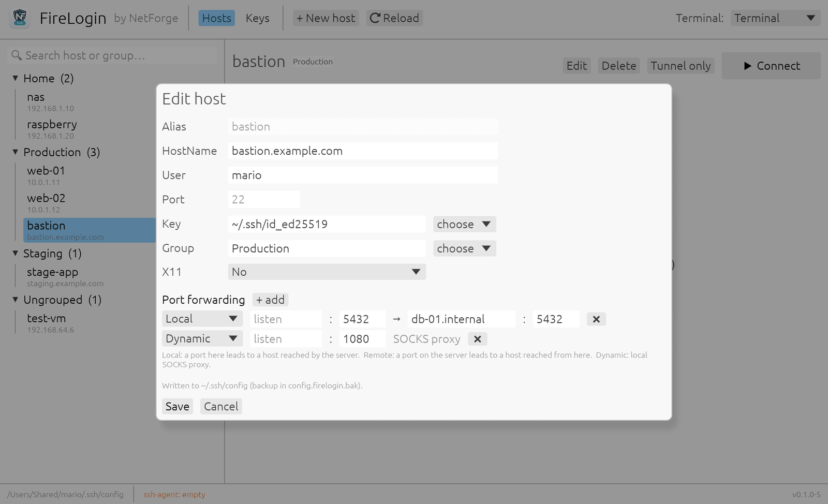Click the Tunnel only button
Screen dimensions: 828x504
coord(681,66)
